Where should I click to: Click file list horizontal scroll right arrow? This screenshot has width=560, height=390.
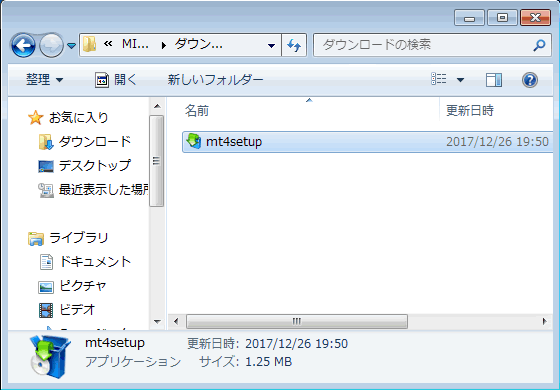coord(545,321)
